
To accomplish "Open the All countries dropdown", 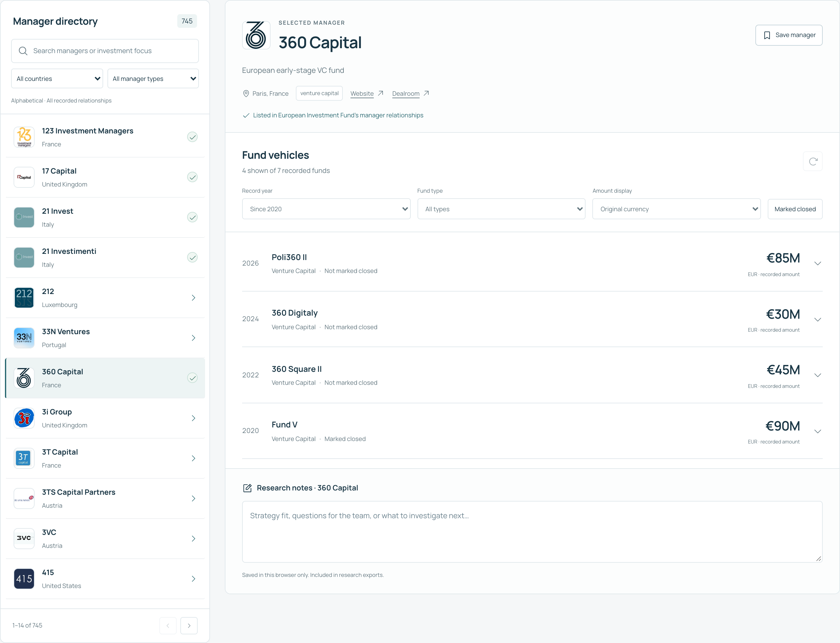I will [57, 78].
